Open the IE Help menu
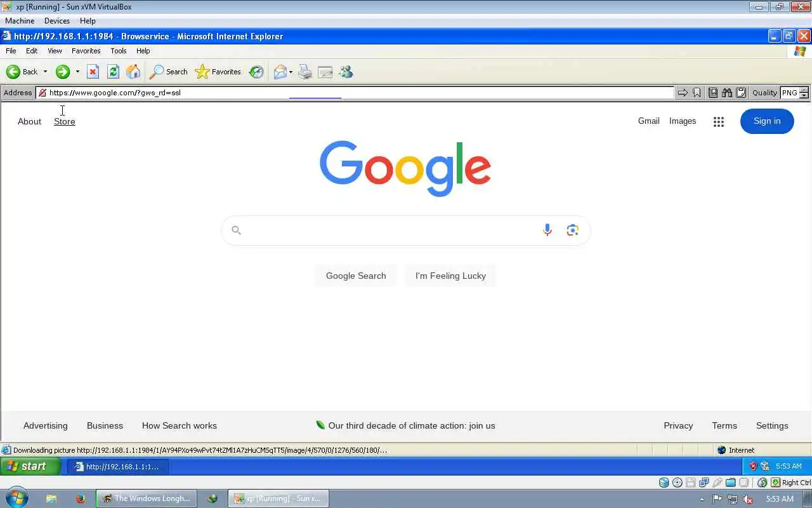812x508 pixels. [x=143, y=51]
